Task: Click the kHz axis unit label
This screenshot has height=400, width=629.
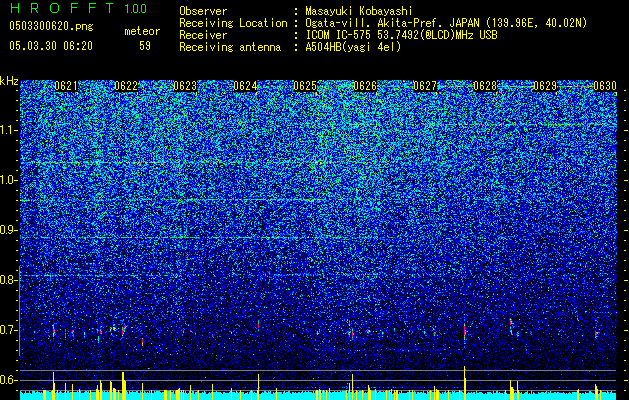Action: pyautogui.click(x=9, y=81)
